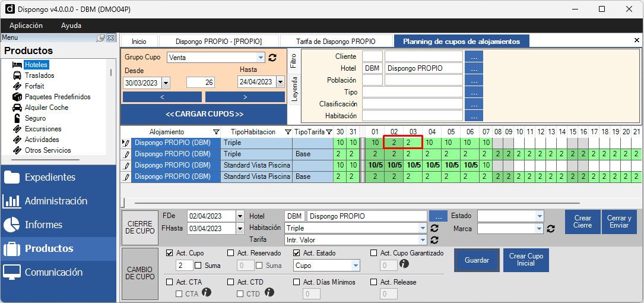
Task: Expand the Grupo Cupo Venta dropdown
Action: pyautogui.click(x=261, y=58)
